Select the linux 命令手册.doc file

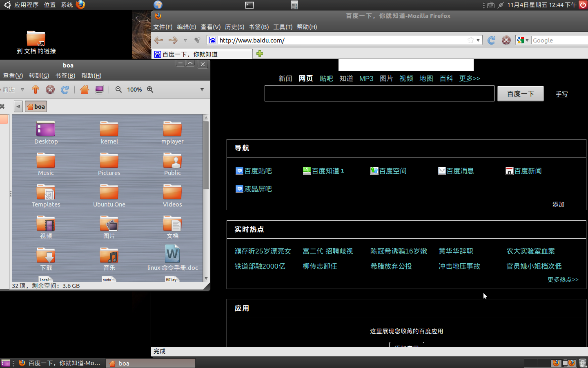172,254
